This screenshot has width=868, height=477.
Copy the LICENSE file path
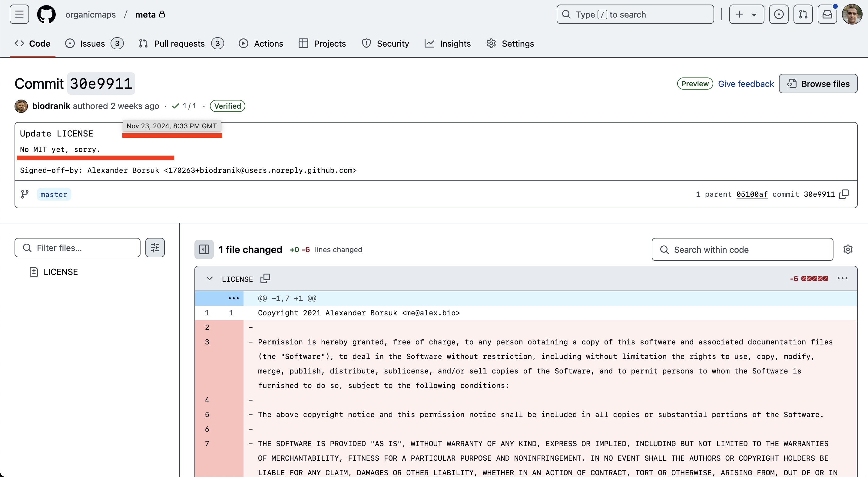(265, 278)
